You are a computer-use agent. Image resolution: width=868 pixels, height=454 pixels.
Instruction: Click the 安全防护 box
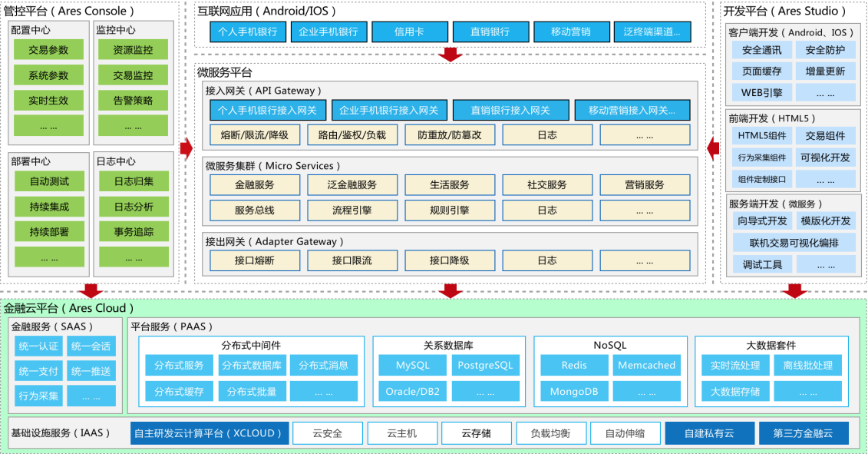pos(825,50)
